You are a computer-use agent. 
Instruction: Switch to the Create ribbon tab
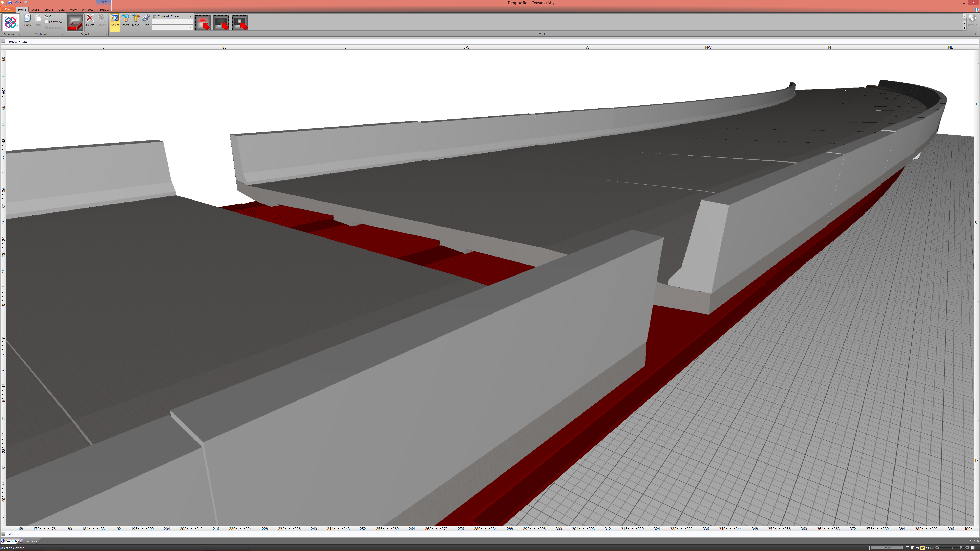click(x=48, y=9)
